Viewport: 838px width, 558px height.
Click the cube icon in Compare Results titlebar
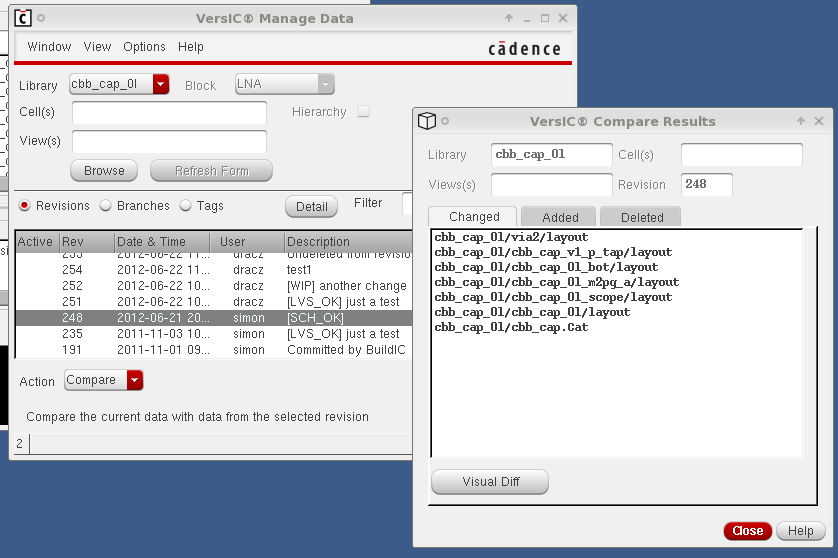pyautogui.click(x=427, y=121)
